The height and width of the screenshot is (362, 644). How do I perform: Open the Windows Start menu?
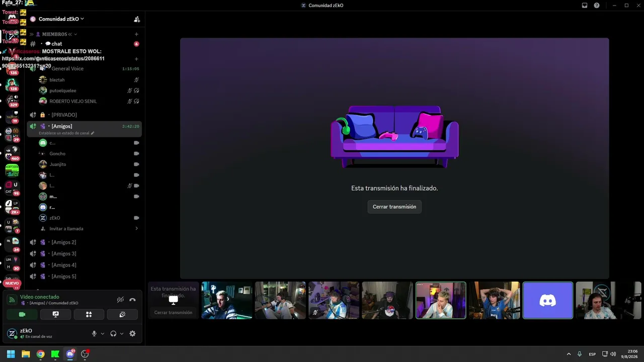[x=11, y=354]
